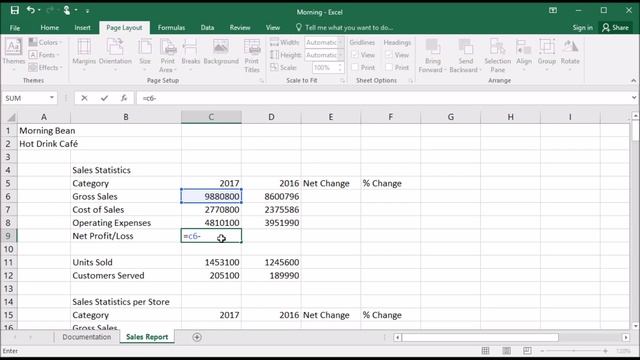The image size is (640, 360).
Task: Open page Orientation options
Action: coord(115,55)
